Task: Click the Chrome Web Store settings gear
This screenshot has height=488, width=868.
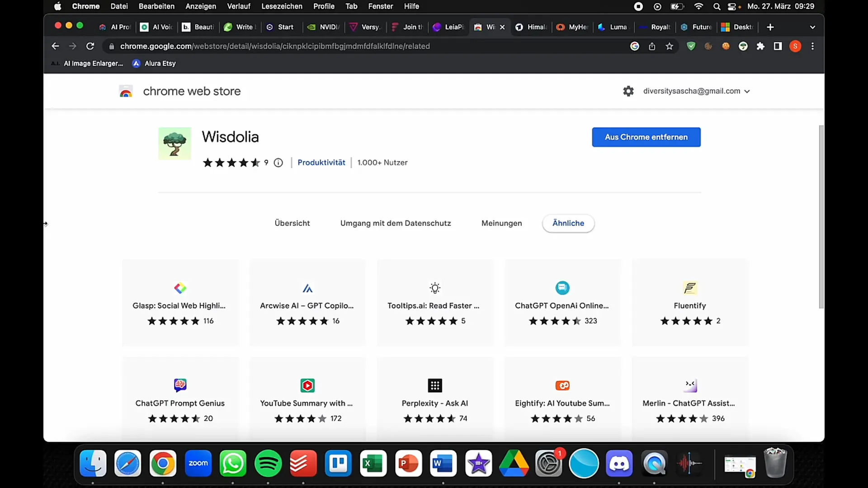Action: click(629, 90)
